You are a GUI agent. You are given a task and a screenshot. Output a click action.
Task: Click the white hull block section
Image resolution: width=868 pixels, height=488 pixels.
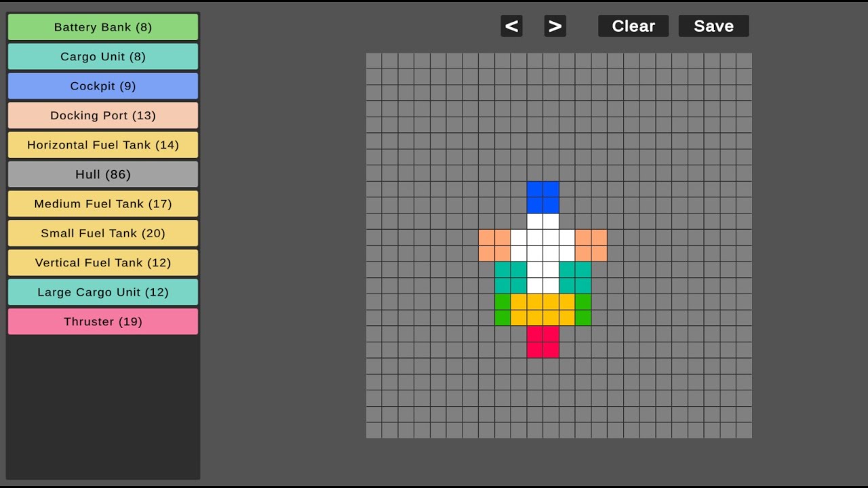click(543, 253)
